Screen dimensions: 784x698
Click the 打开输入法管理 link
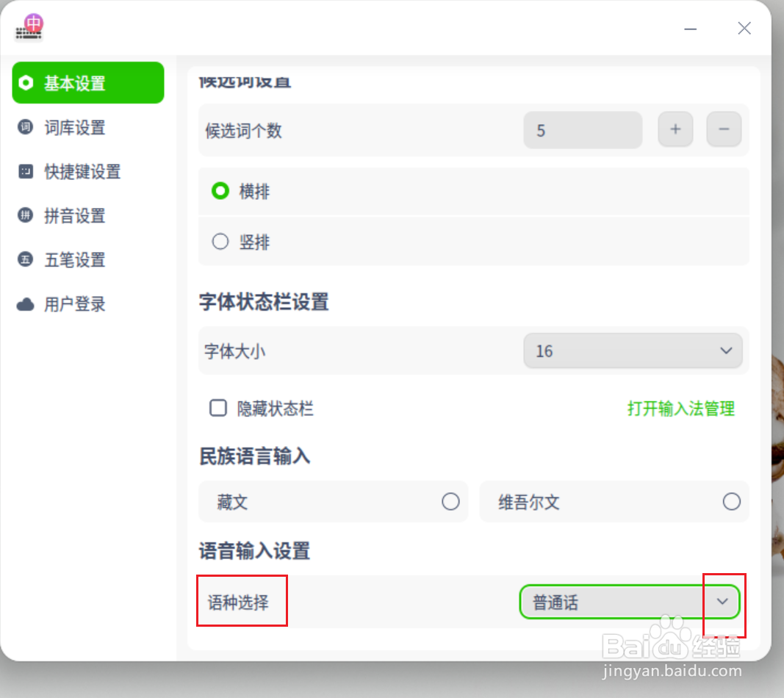[680, 409]
